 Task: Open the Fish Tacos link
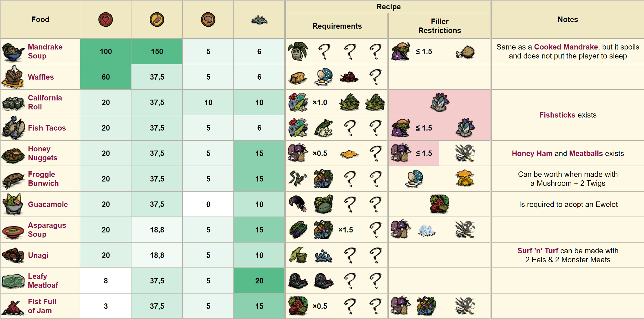[x=47, y=128]
